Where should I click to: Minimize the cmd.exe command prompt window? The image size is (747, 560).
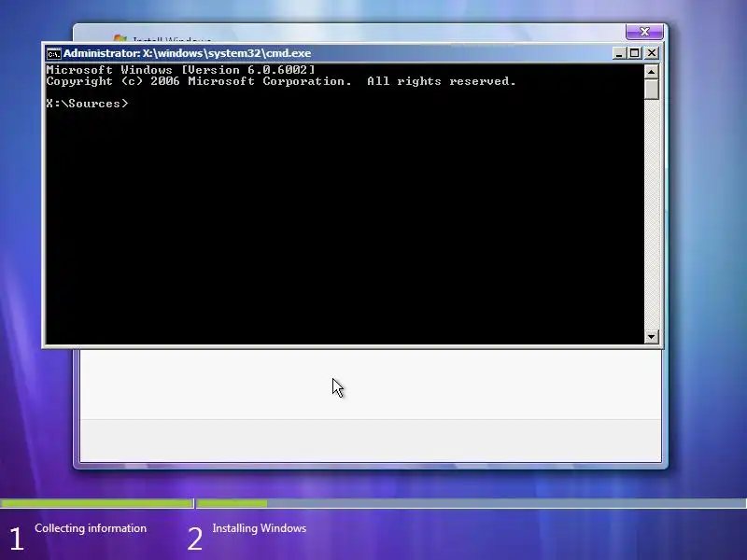pos(618,53)
